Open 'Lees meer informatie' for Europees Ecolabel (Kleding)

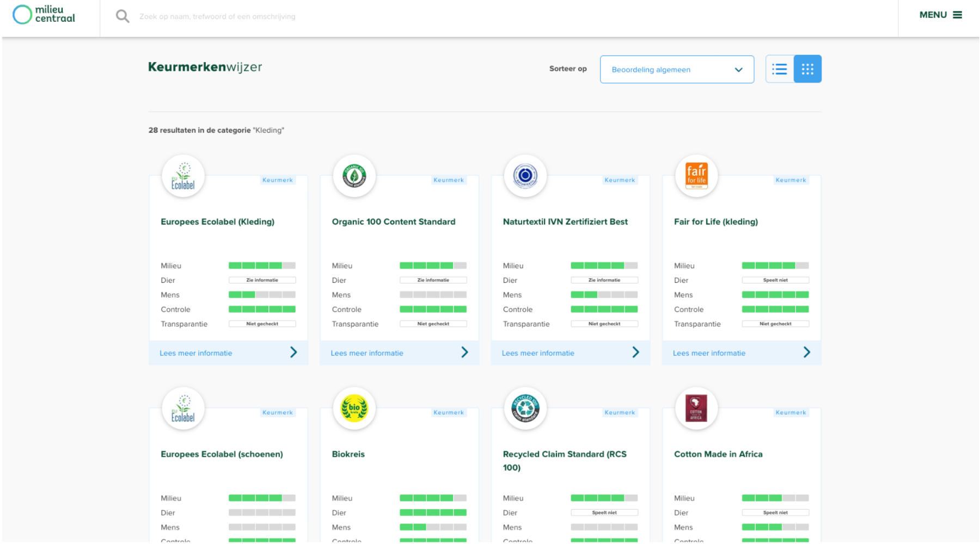[196, 353]
